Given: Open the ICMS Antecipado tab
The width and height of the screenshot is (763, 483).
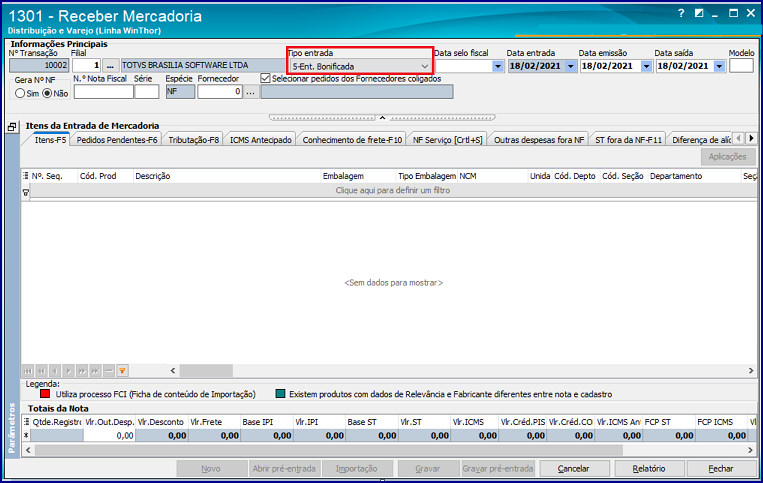Looking at the screenshot, I should [x=260, y=140].
